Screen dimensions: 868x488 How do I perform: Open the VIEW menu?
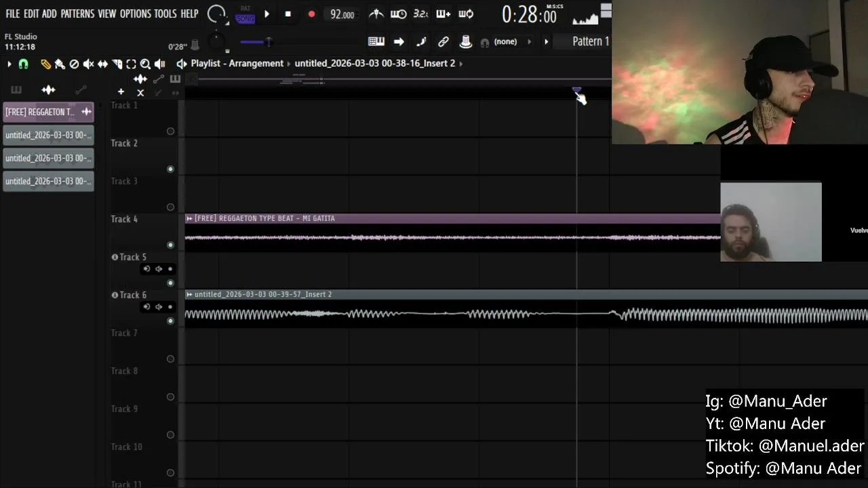point(107,14)
